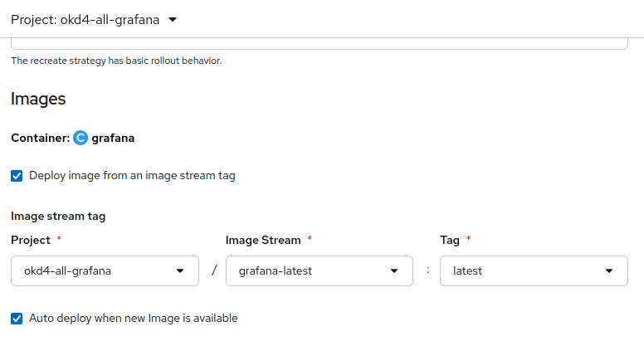Image resolution: width=644 pixels, height=341 pixels.
Task: Expand the Image Stream dropdown showing grafana-latest
Action: [x=307, y=270]
